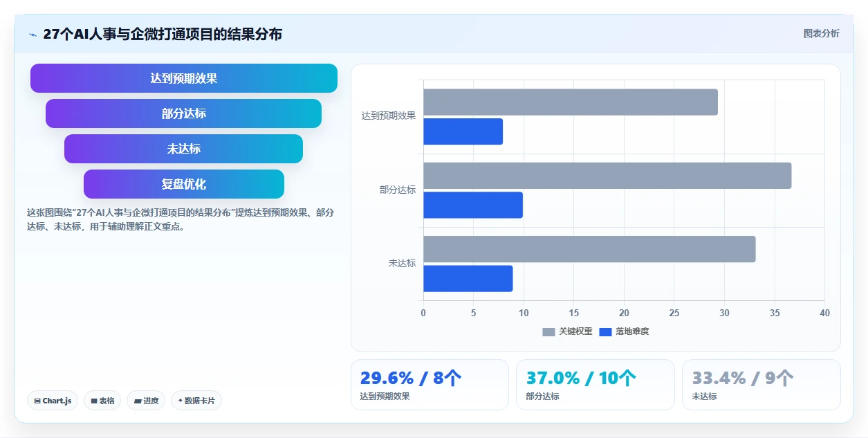Select the 达到预期效果 funnel stage

184,78
